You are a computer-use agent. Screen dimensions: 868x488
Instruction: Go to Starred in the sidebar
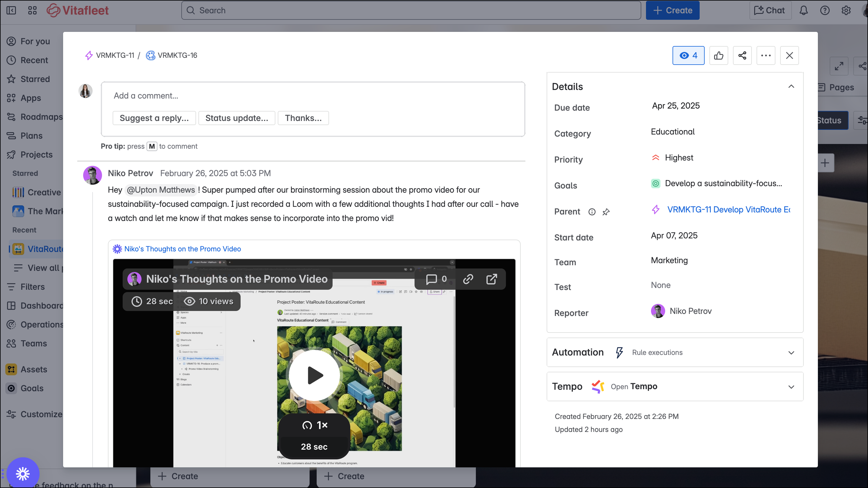(x=35, y=78)
